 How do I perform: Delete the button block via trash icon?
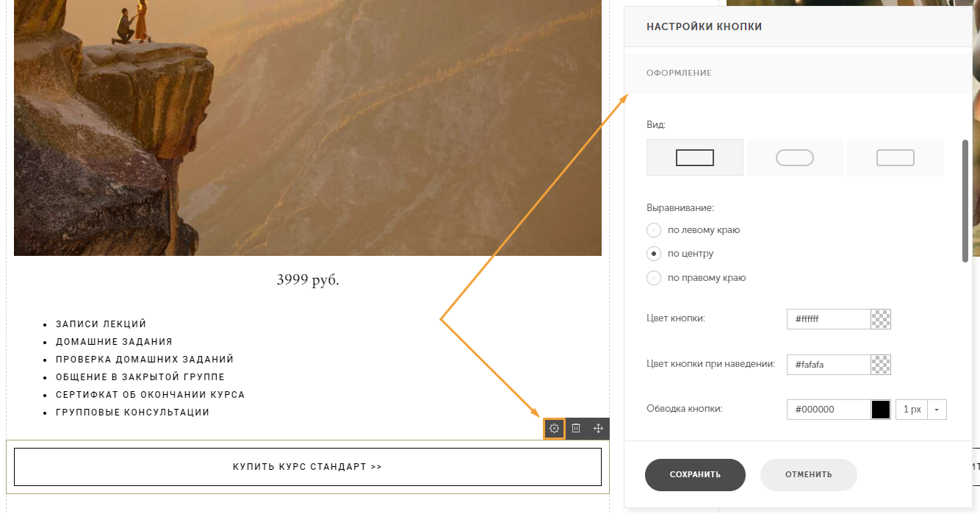click(x=576, y=428)
